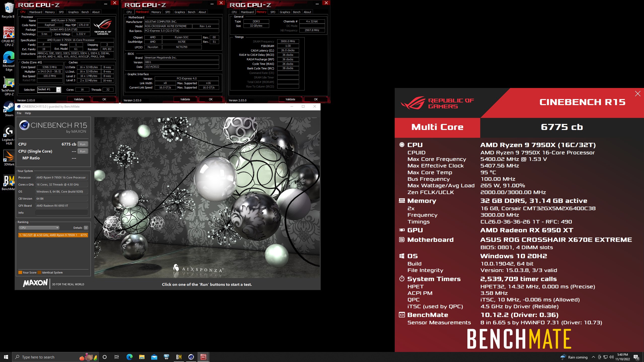Image resolution: width=644 pixels, height=362 pixels.
Task: Select DRAM Frequency value 3000.0 MHz
Action: [x=288, y=41]
